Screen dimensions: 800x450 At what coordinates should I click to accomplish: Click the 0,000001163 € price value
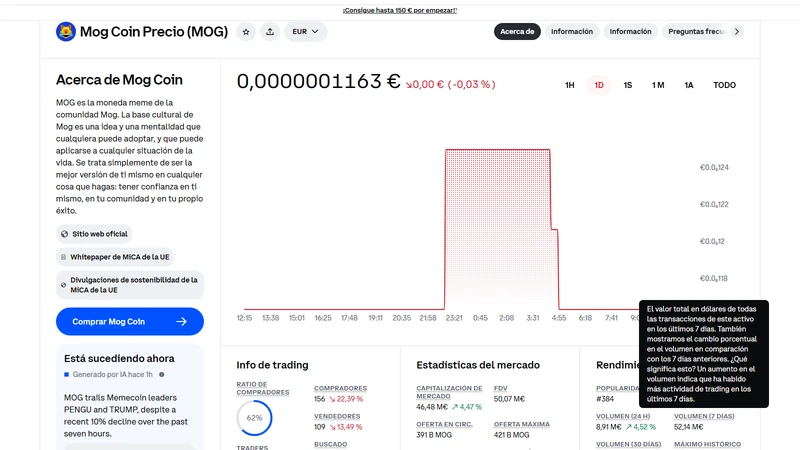point(318,82)
